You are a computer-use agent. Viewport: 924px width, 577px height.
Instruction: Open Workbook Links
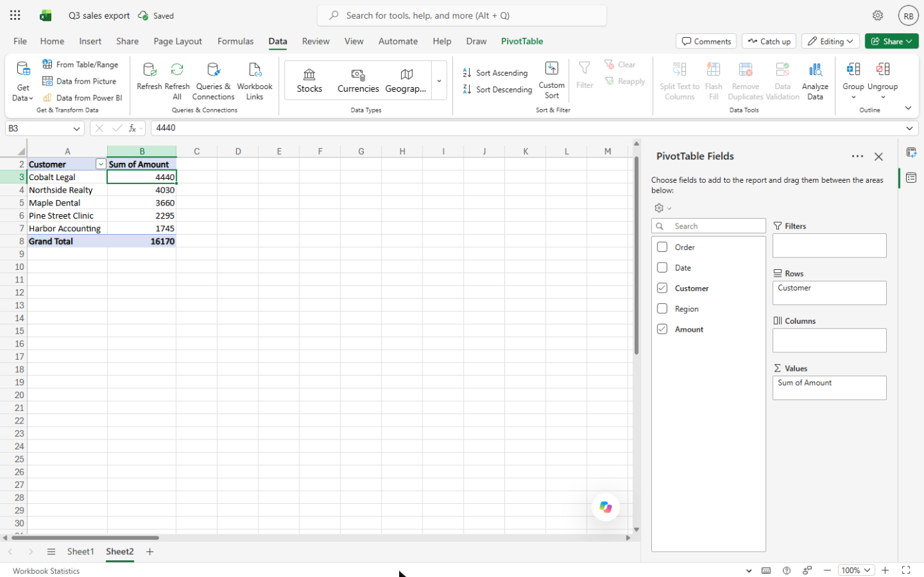pos(255,80)
